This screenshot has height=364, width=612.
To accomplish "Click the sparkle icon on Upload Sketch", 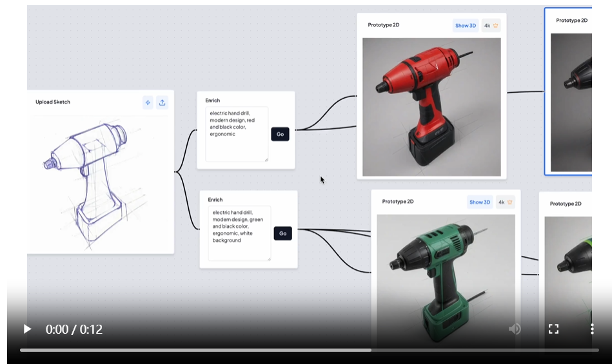I will coord(148,102).
